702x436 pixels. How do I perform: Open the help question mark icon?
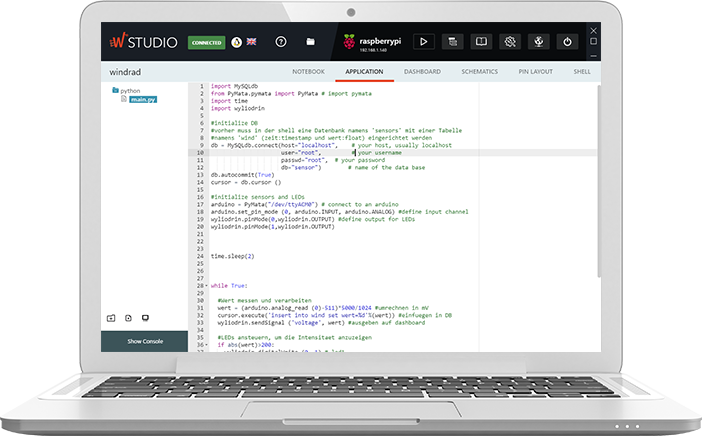(281, 42)
